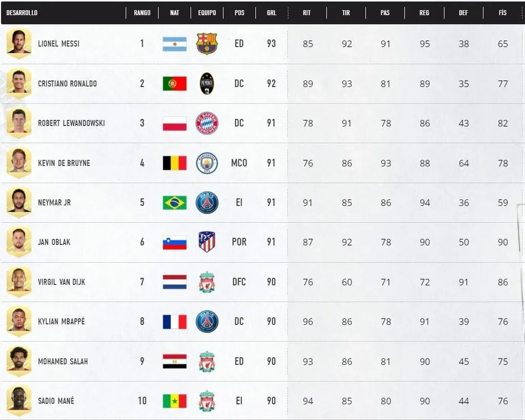Click the Liverpool crest in Van Dijk's row
Viewport: 525px width, 420px height.
click(x=207, y=282)
